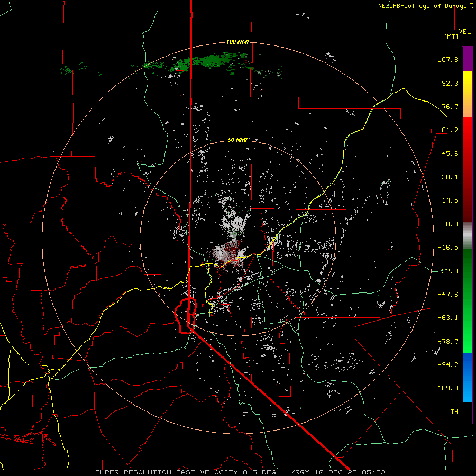Image resolution: width=476 pixels, height=476 pixels.
Task: Select the 76.7 scale value
Action: (450, 106)
